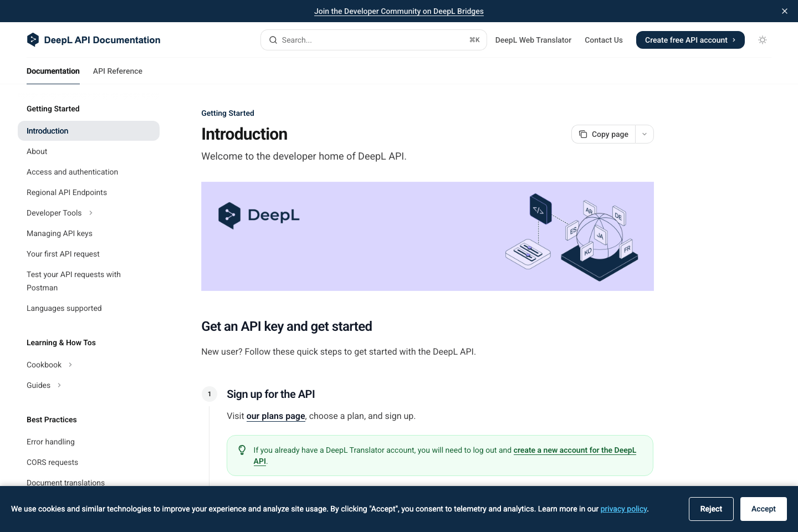Screen dimensions: 798x532
Task: Click the numbered step 1 badge
Action: pyautogui.click(x=209, y=394)
